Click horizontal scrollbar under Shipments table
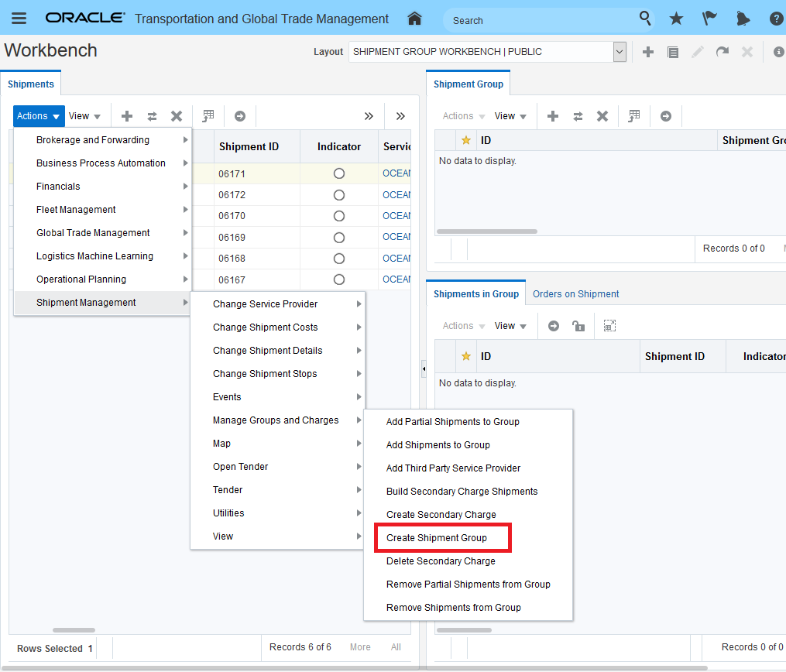Image resolution: width=786 pixels, height=672 pixels. point(74,630)
